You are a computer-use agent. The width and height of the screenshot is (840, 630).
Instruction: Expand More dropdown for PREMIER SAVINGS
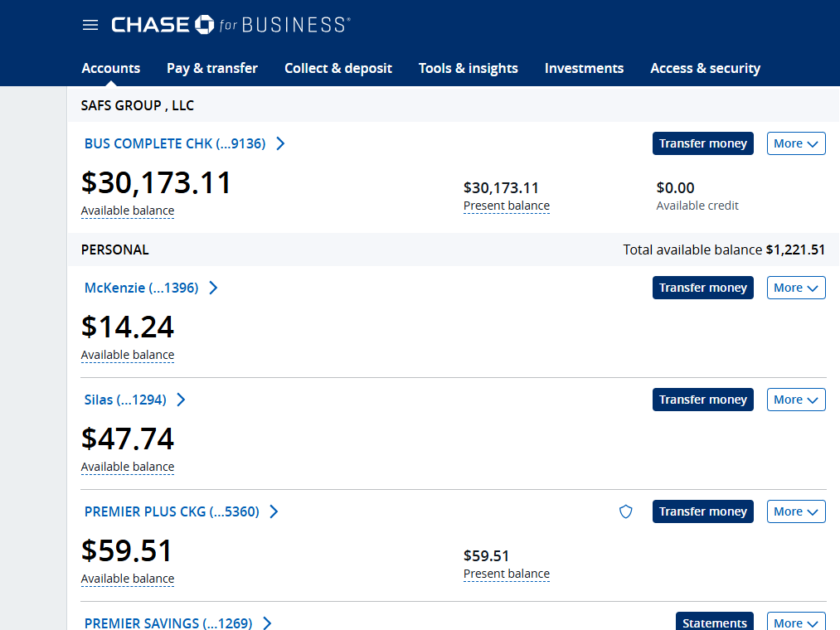(x=796, y=622)
